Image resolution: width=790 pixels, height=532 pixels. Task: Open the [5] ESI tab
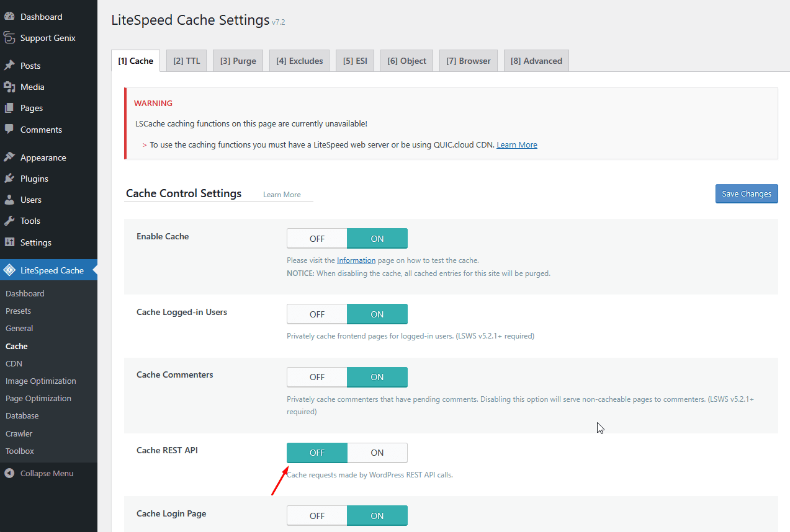pos(356,61)
